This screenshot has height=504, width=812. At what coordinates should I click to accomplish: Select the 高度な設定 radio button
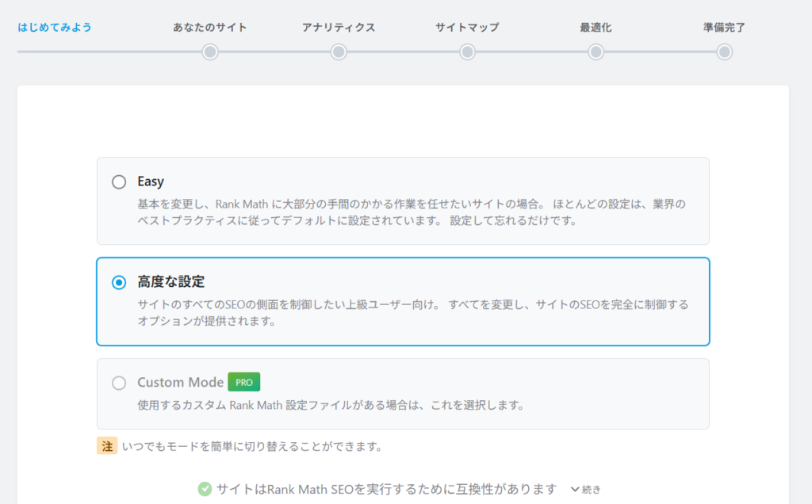pos(119,282)
